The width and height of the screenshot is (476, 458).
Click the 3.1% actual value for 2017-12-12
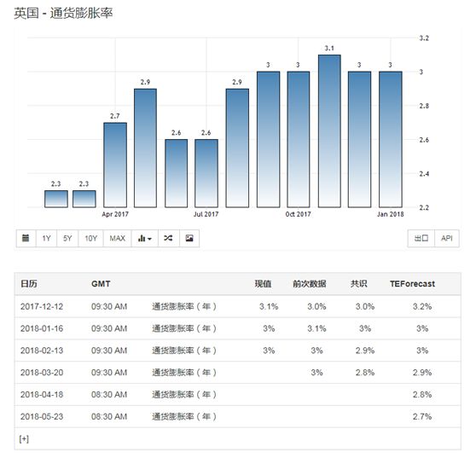pos(269,306)
